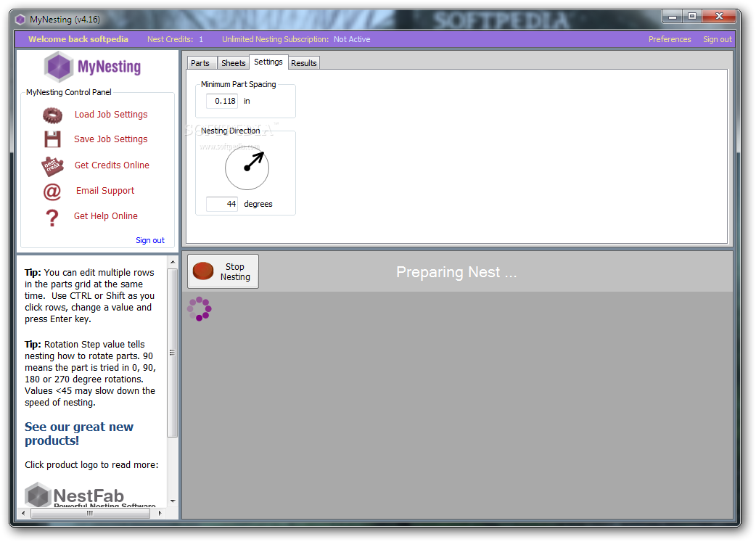Viewport: 756px width, 542px height.
Task: Click the tips panel scroll down arrow
Action: [172, 501]
